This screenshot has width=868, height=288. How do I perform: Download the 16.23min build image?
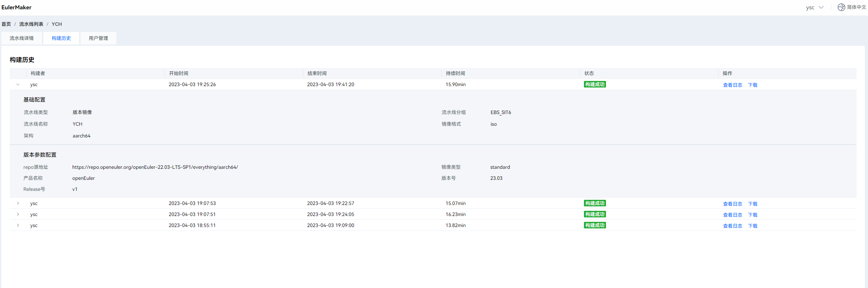click(753, 215)
